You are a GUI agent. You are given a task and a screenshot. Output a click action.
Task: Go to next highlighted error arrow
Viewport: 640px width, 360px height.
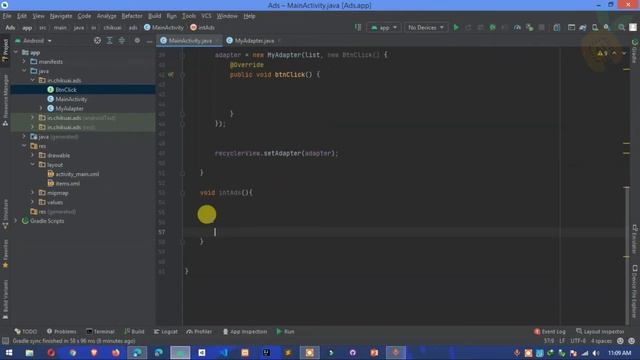[624, 53]
